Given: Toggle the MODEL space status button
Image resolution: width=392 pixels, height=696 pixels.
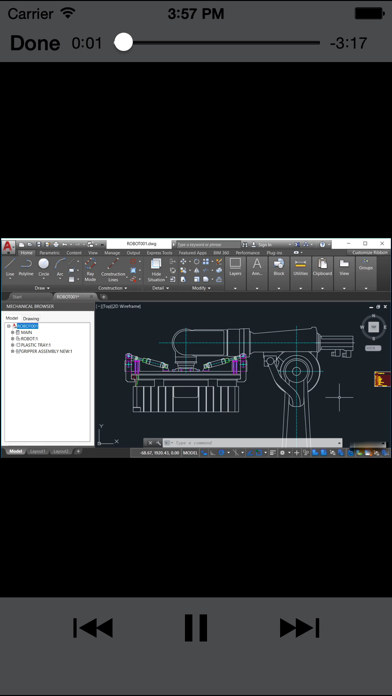Looking at the screenshot, I should tap(190, 453).
